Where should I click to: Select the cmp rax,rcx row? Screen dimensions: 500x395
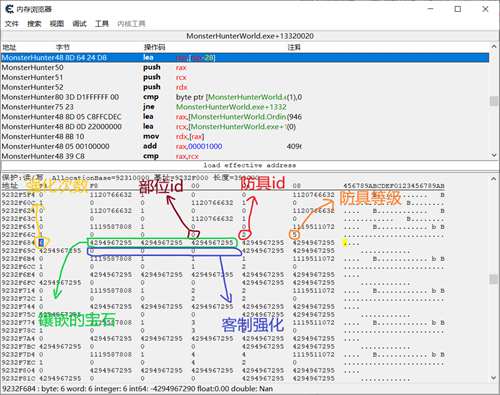(245, 156)
